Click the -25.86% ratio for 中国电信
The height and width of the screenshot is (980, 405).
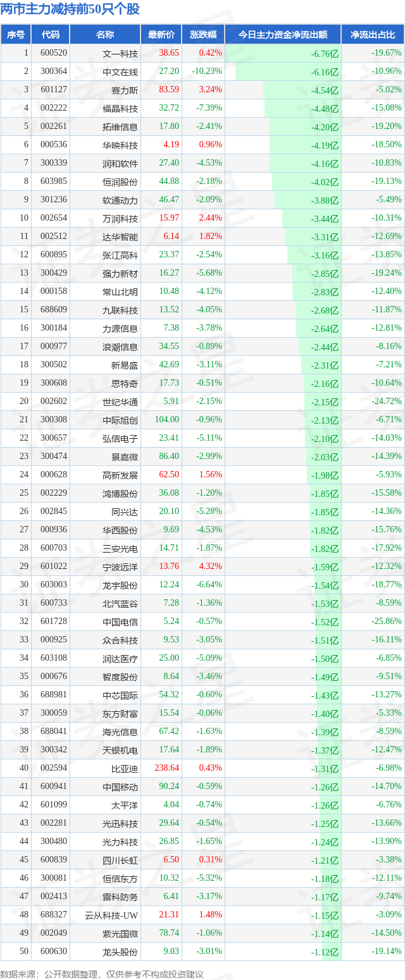pyautogui.click(x=386, y=622)
